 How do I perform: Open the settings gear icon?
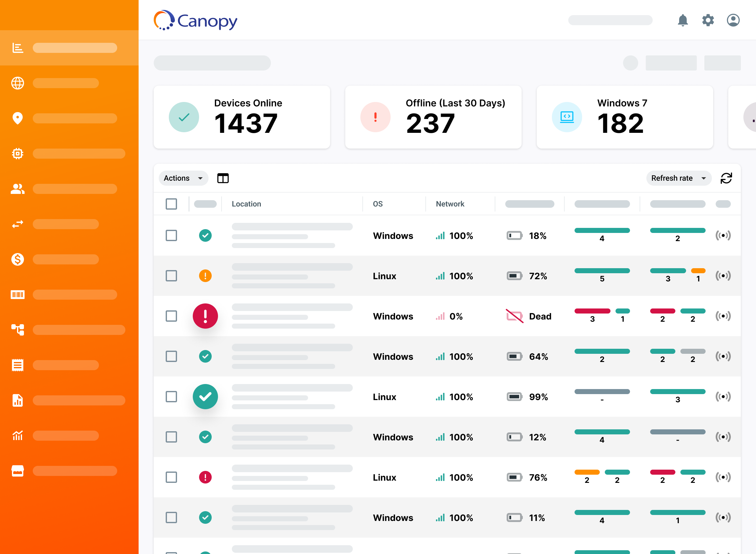(708, 20)
